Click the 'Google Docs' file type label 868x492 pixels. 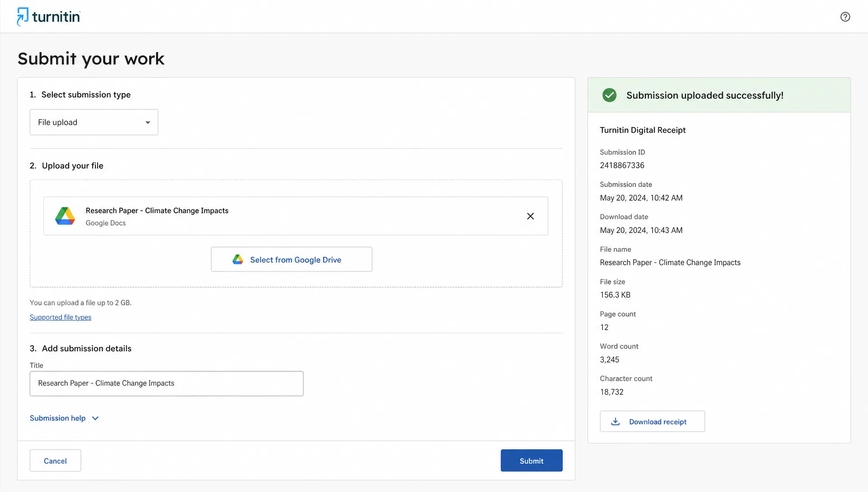click(x=106, y=223)
